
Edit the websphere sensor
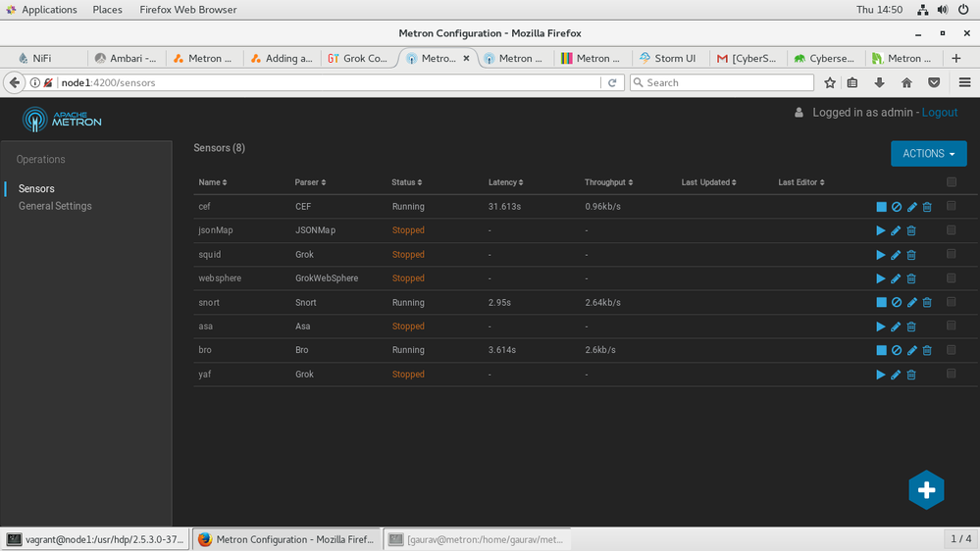click(x=896, y=278)
